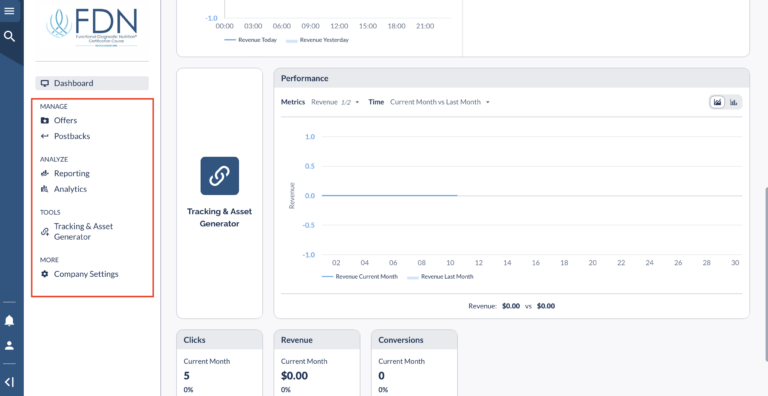Image resolution: width=768 pixels, height=396 pixels.
Task: Expand the Metrics Revenue dropdown
Action: (x=335, y=102)
